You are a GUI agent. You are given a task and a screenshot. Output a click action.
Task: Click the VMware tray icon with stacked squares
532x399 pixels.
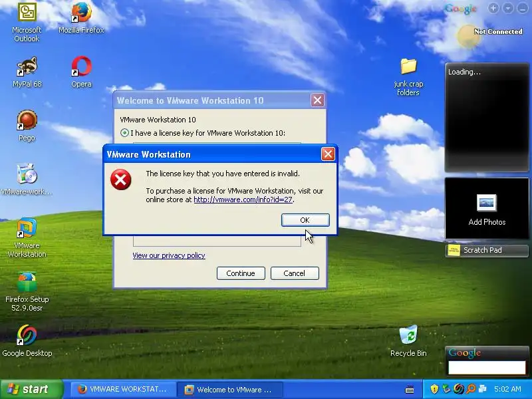(482, 388)
